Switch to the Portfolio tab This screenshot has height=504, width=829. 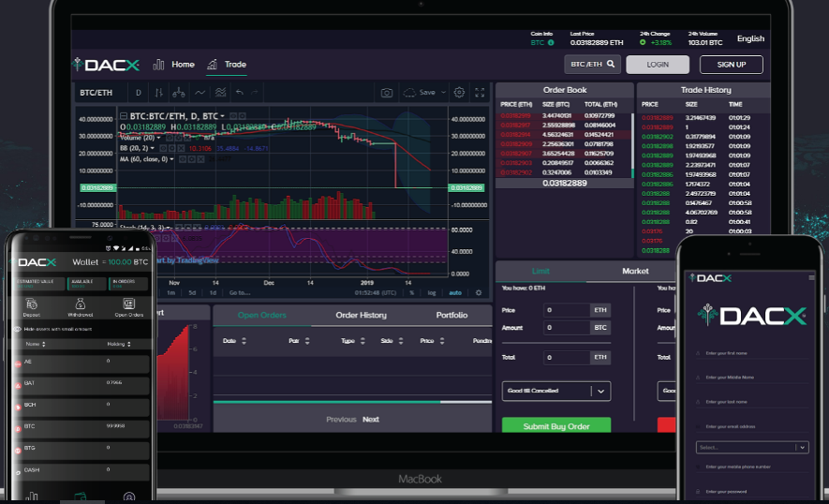click(452, 315)
